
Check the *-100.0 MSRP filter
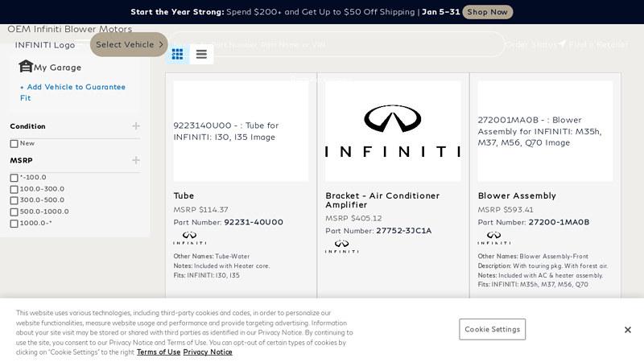[14, 178]
